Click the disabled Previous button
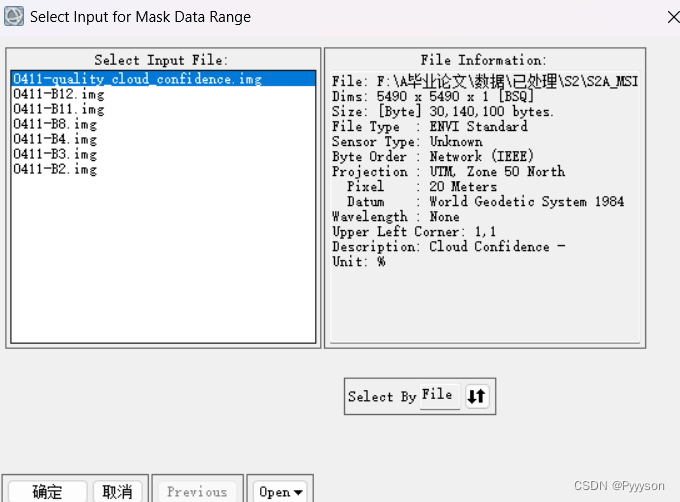 click(197, 492)
